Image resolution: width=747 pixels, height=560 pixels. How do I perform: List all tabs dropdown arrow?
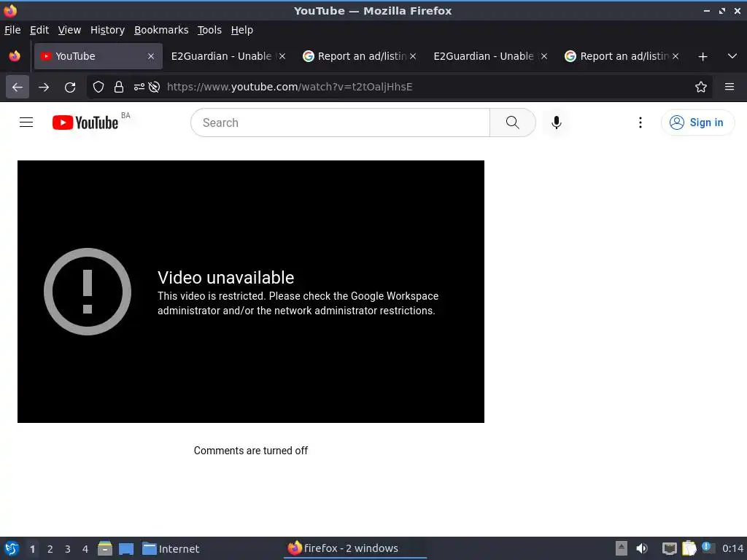[x=732, y=56]
